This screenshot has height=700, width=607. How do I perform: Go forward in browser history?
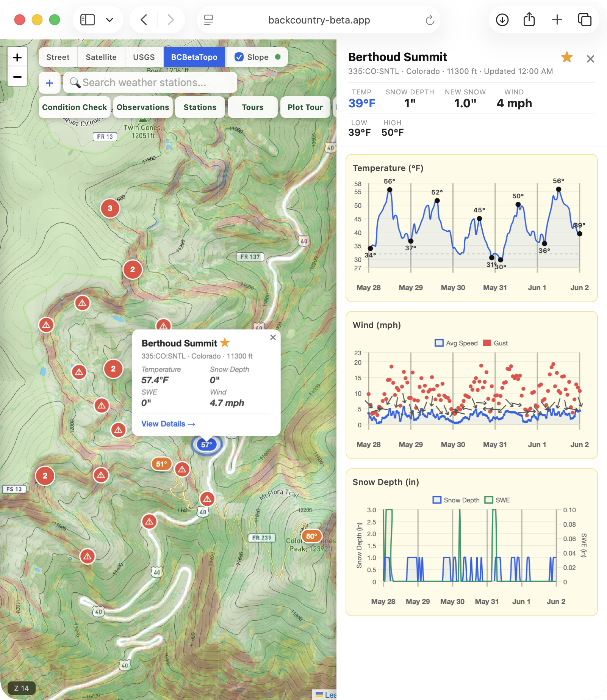click(171, 20)
